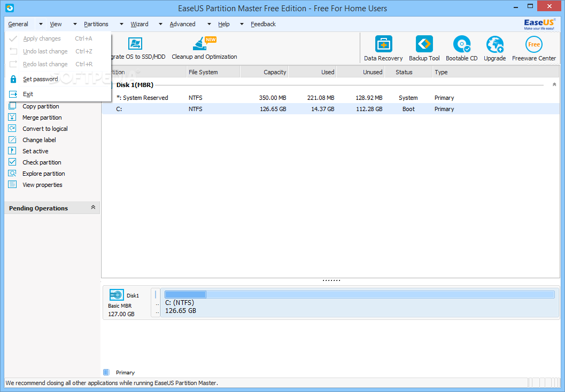The width and height of the screenshot is (565, 392).
Task: Click the Check partition action
Action: pos(42,162)
